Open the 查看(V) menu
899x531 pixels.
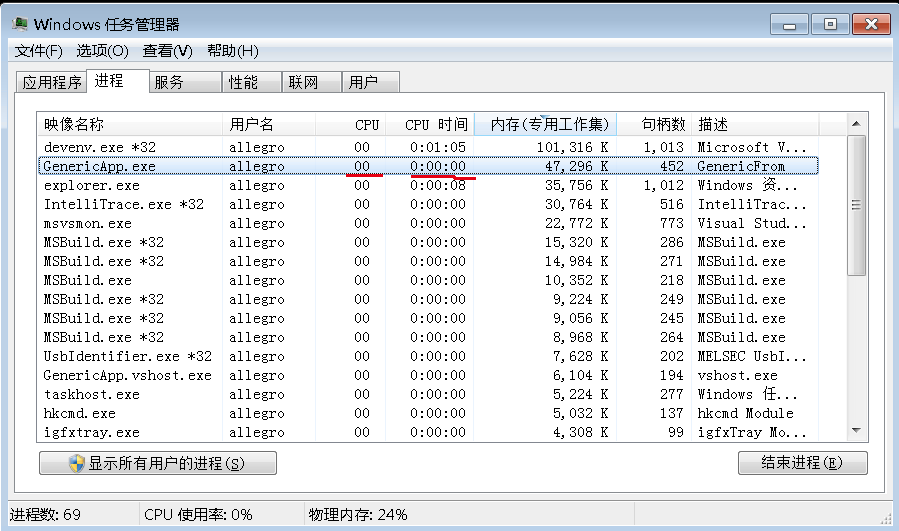point(167,51)
